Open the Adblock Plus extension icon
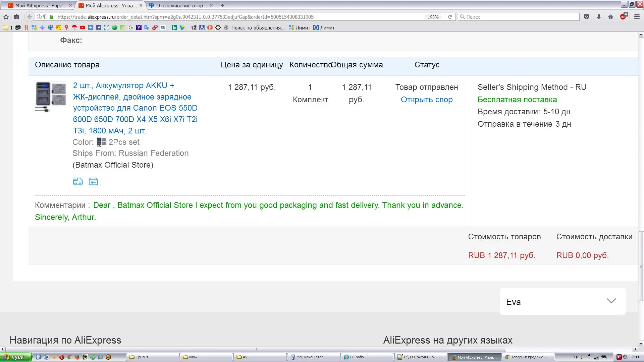 point(623,17)
